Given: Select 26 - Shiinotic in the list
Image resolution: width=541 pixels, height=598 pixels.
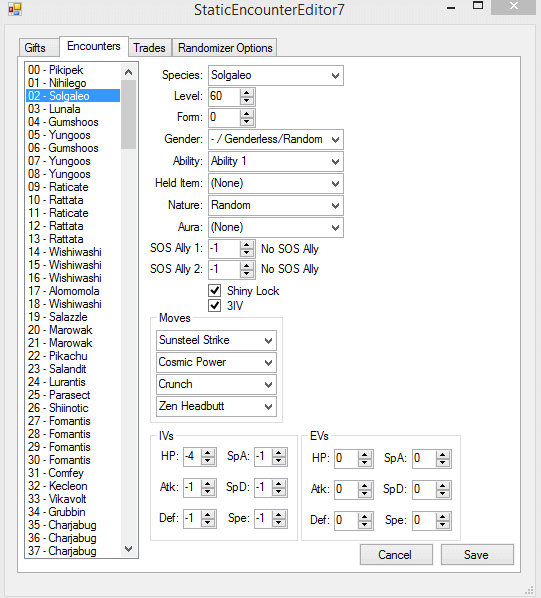Looking at the screenshot, I should coord(73,408).
